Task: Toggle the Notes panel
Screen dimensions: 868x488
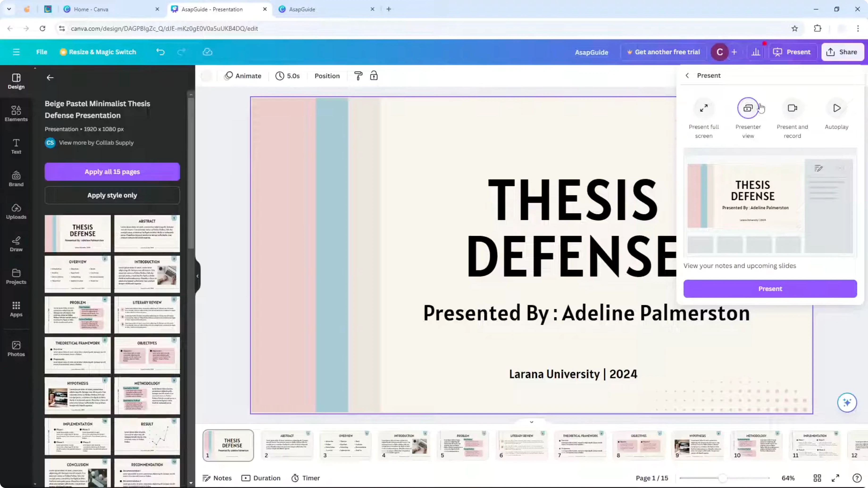Action: click(x=217, y=478)
